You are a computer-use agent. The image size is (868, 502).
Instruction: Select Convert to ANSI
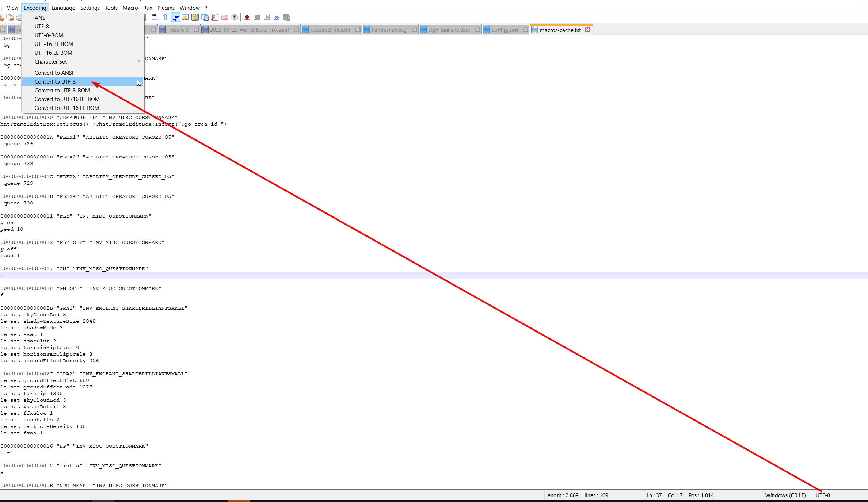coord(83,73)
